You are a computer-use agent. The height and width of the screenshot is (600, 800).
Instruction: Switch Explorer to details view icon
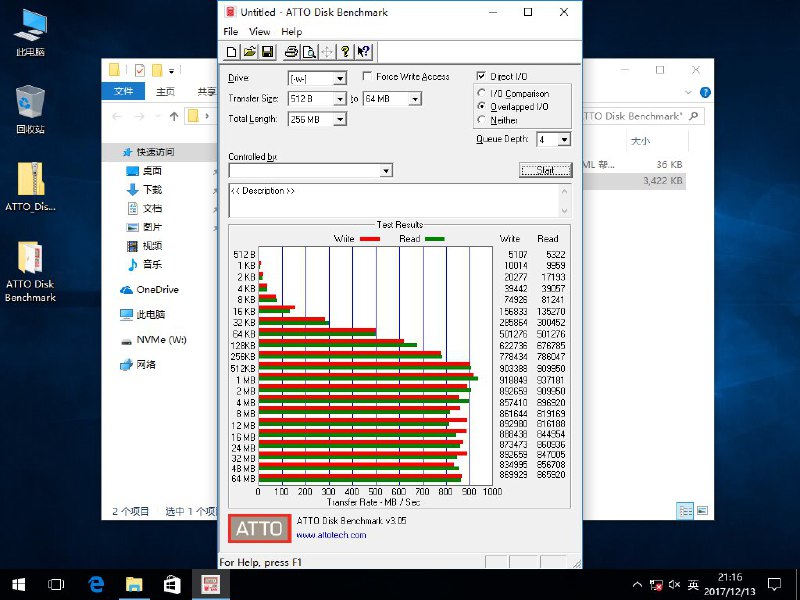[x=685, y=510]
